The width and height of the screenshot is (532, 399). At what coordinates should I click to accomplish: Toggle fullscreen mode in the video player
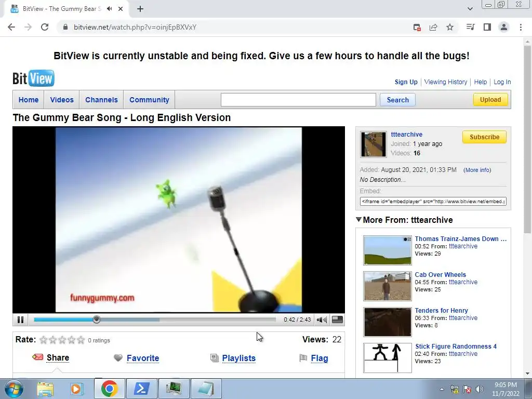(337, 320)
